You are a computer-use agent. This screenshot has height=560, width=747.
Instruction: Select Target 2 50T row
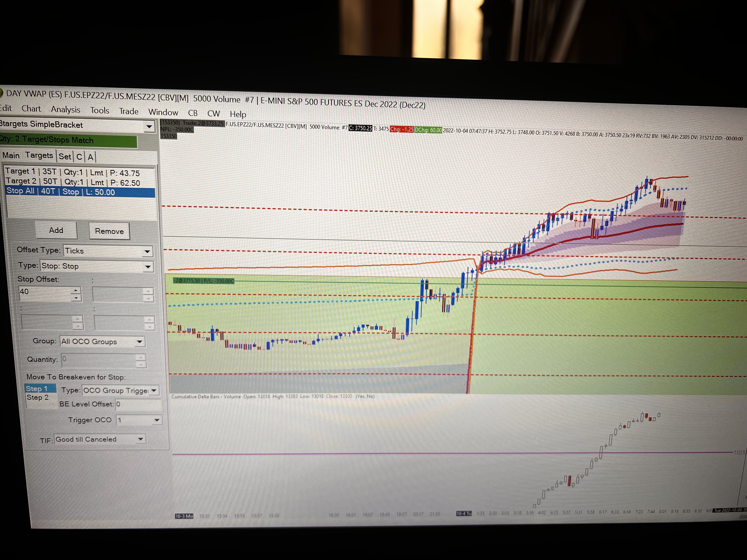click(x=73, y=182)
